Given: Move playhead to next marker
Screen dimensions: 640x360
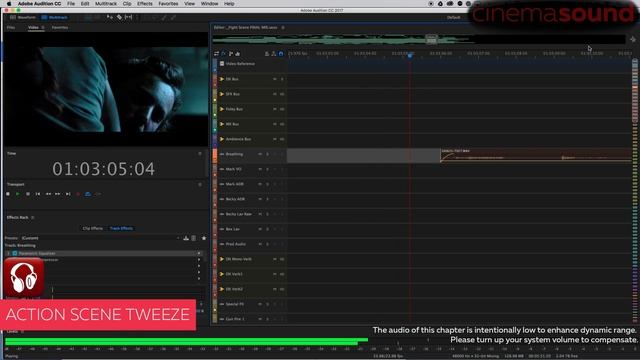Looking at the screenshot, I should click(x=68, y=194).
